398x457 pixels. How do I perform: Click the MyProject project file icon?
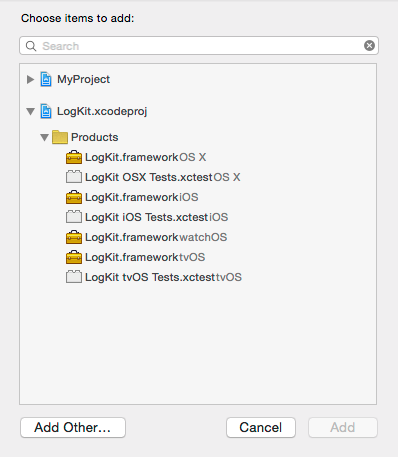pyautogui.click(x=46, y=79)
